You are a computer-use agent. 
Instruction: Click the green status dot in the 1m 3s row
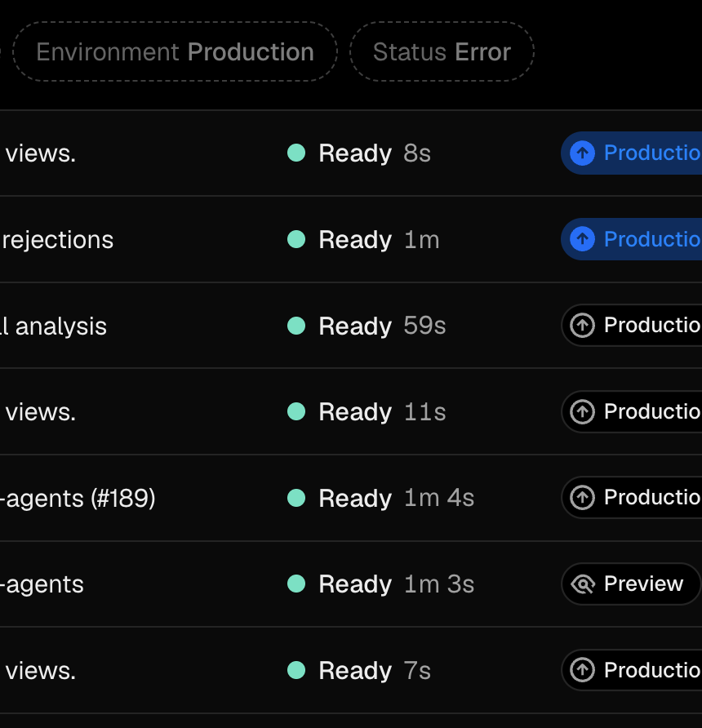296,584
